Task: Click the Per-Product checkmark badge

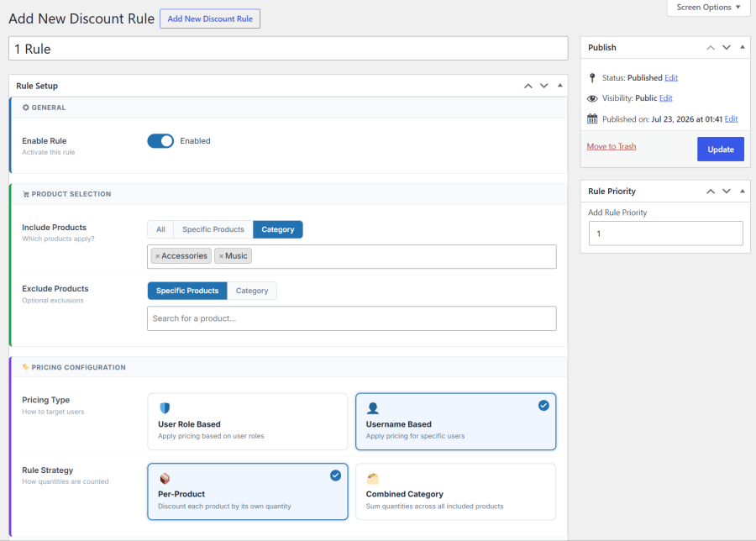Action: (x=335, y=476)
